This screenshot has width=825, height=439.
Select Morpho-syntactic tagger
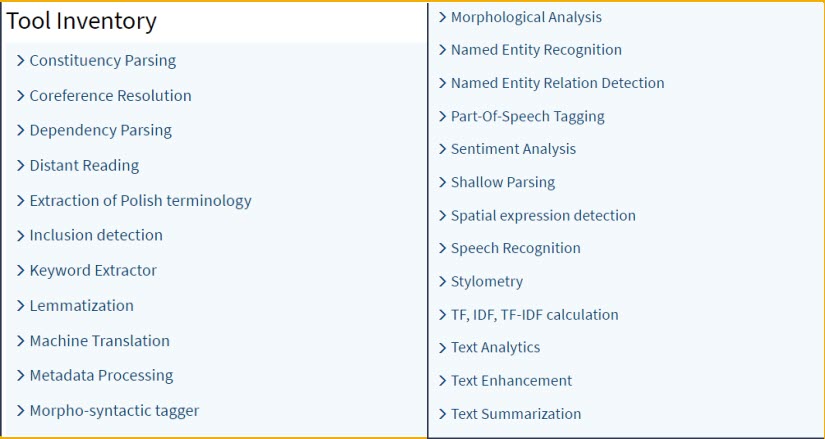[x=114, y=411]
